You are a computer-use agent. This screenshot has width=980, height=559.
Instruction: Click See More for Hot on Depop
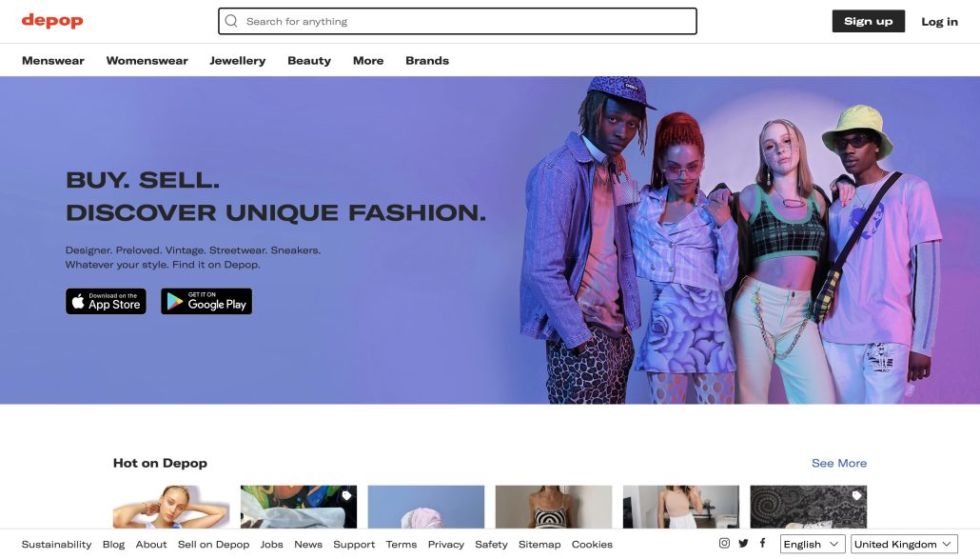click(x=839, y=464)
